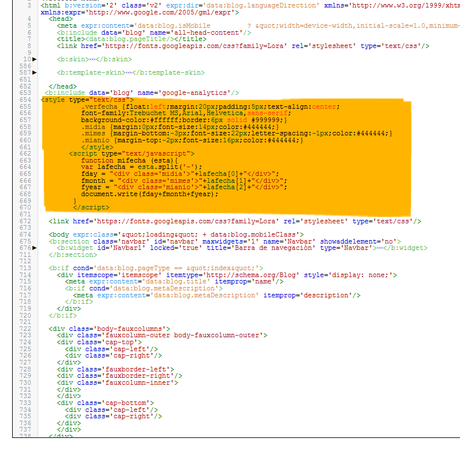Click the 'document.write(fday+fmonth+fyear);' line
This screenshot has width=460, height=453.
149,194
